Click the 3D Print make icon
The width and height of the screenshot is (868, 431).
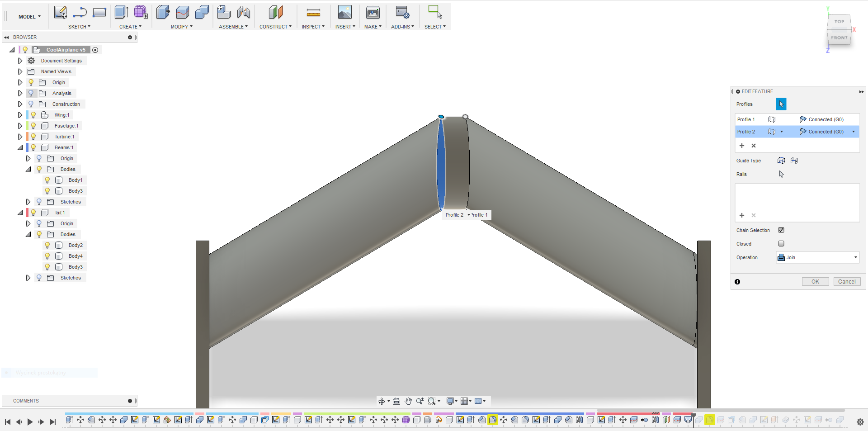[373, 12]
